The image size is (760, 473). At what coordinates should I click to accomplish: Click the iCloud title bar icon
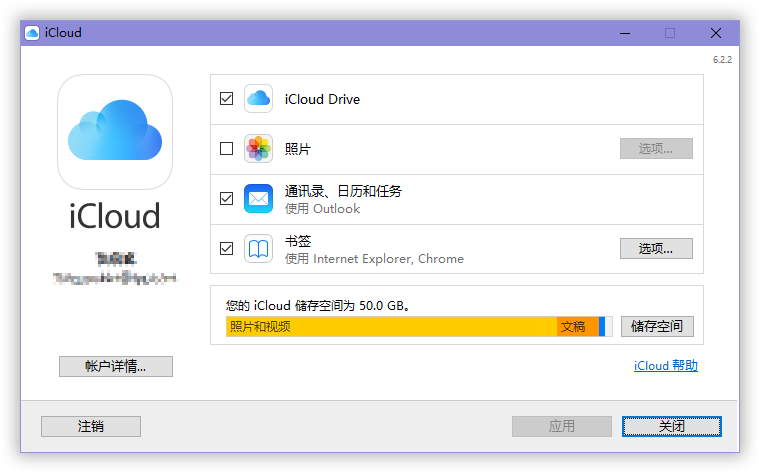pyautogui.click(x=32, y=33)
